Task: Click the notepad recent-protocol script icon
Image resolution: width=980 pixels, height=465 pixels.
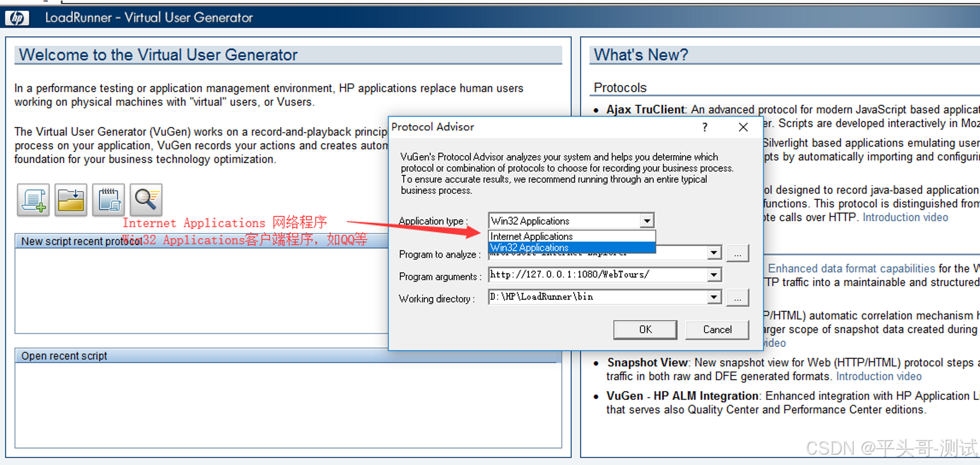Action: pos(108,200)
